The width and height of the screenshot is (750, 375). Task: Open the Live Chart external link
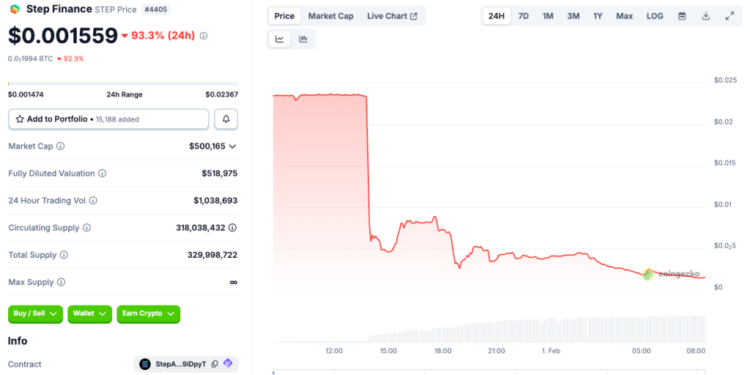(392, 16)
